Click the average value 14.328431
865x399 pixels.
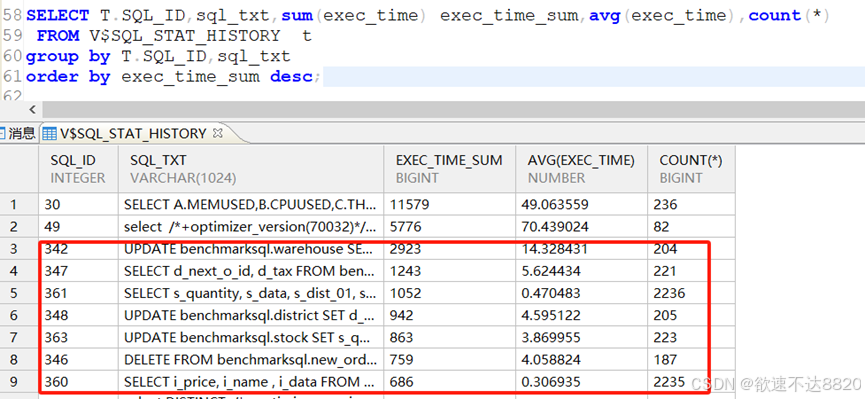(581, 249)
